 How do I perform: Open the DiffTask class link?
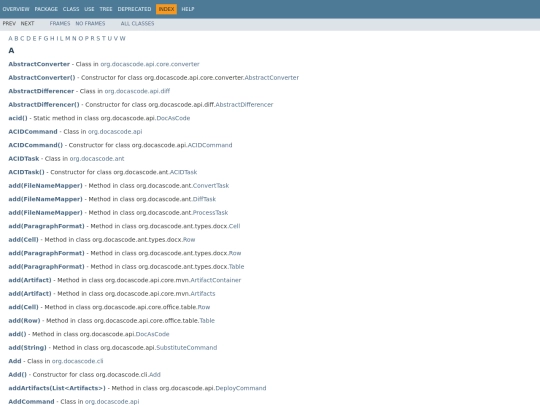(204, 199)
